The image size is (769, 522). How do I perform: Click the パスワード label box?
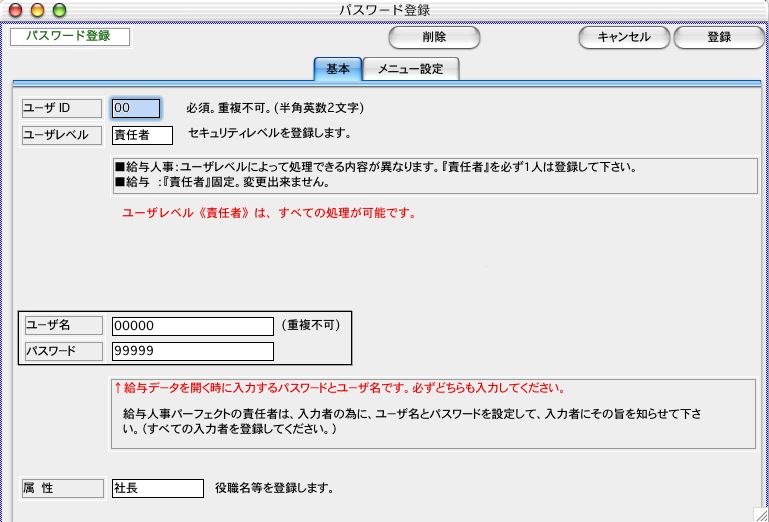(62, 351)
